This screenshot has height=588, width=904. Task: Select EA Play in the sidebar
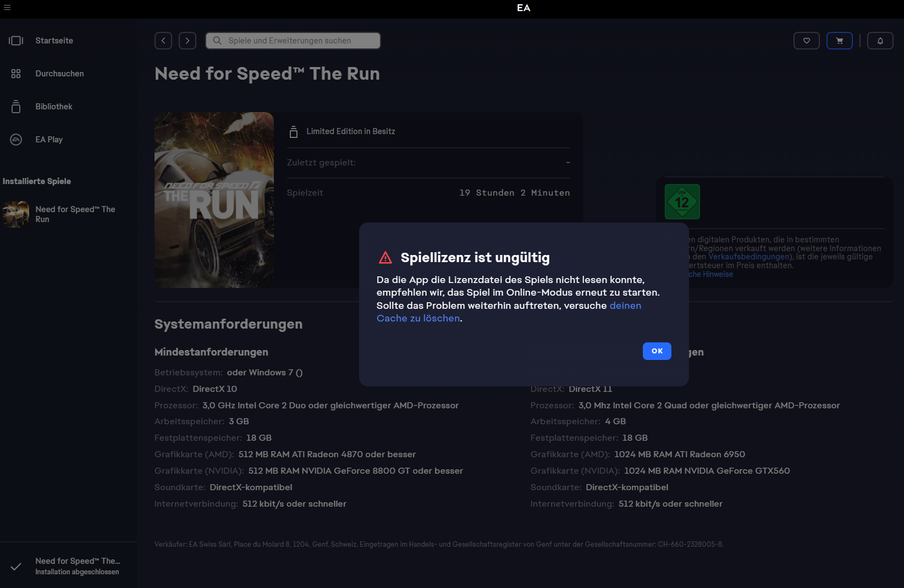[x=49, y=140]
